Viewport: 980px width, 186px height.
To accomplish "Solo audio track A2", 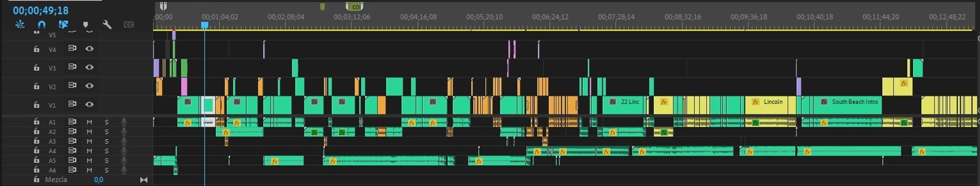I will pyautogui.click(x=106, y=131).
